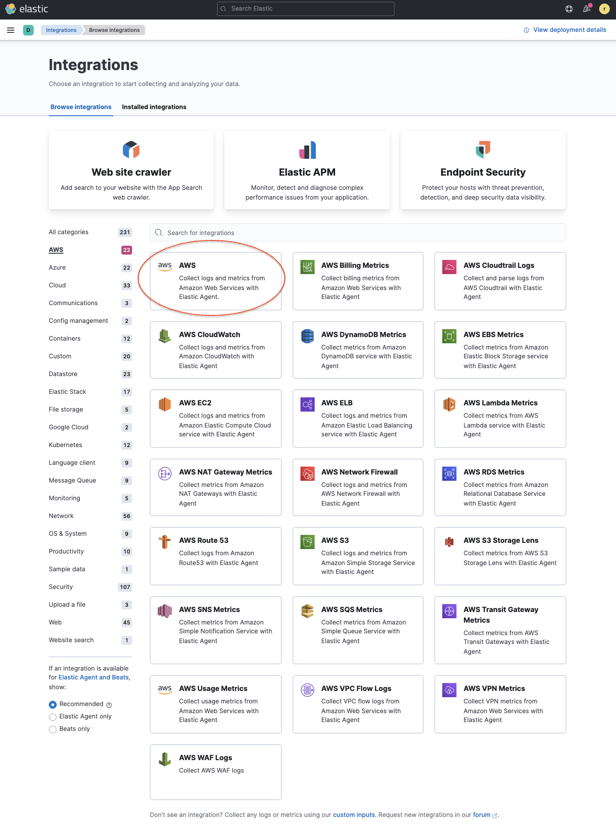Screen dimensions: 616x840
Task: Click View deployment details link
Action: 569,30
